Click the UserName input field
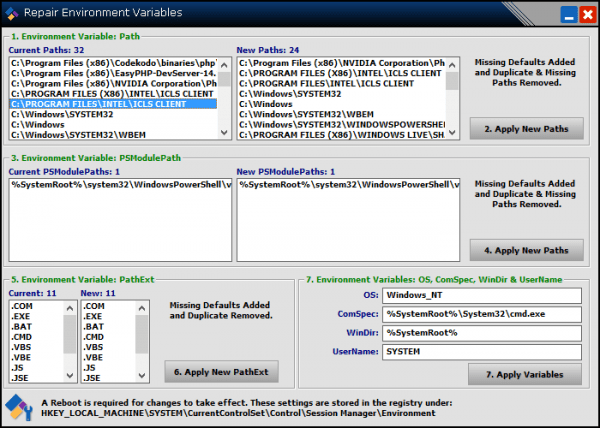The image size is (600, 428). [x=482, y=352]
